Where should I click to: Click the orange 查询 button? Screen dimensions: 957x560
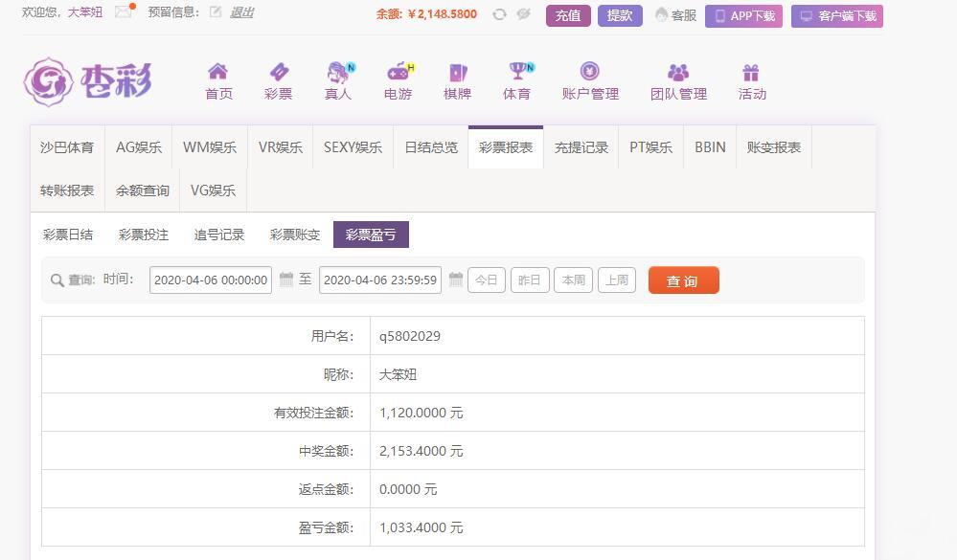point(684,280)
